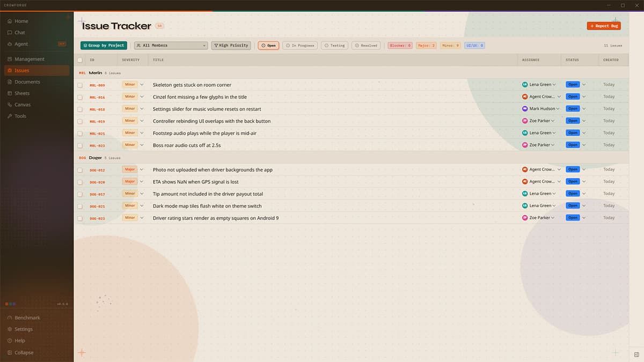Open issue 'Boss roar audio cuts off at 2.5s'

pyautogui.click(x=187, y=145)
